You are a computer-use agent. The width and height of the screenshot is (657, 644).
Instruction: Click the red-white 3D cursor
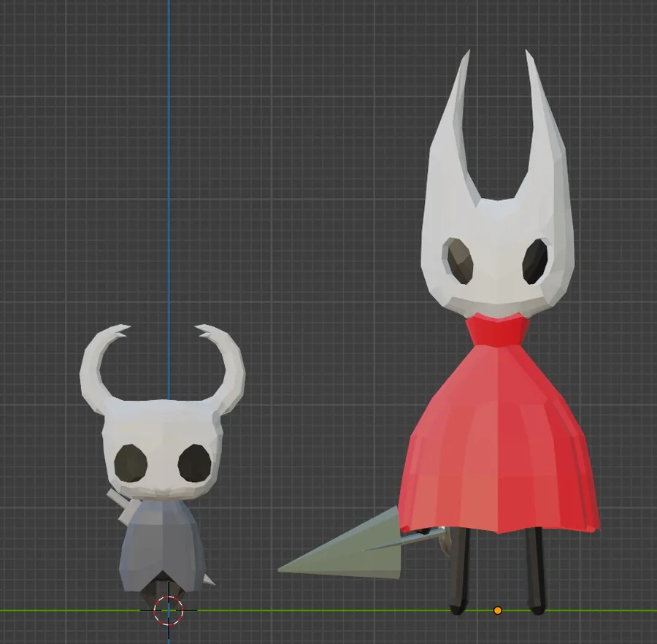tap(169, 610)
